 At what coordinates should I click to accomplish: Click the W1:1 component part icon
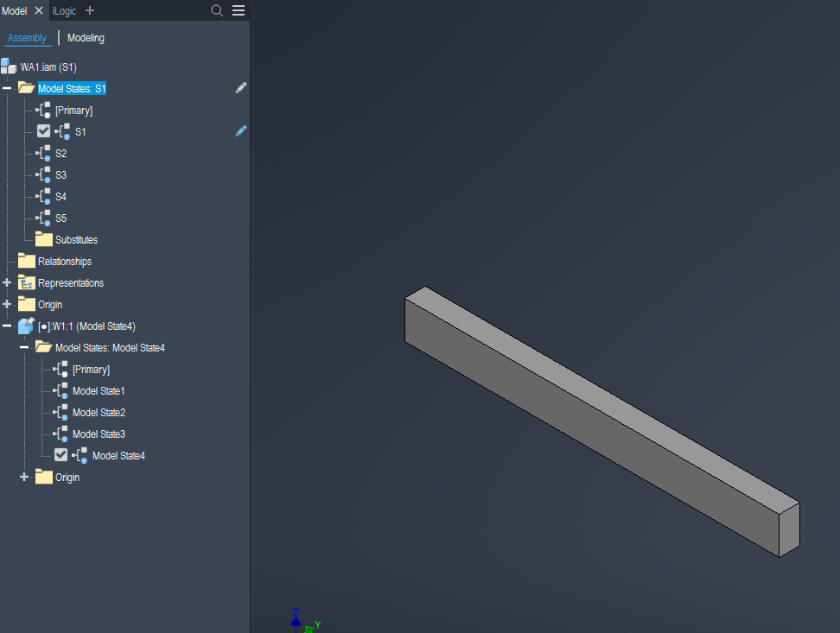click(24, 326)
